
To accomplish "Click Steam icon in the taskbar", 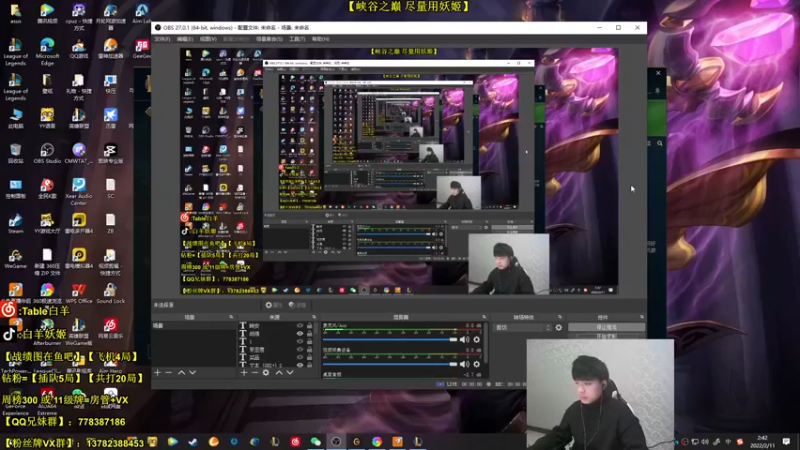I will 193,441.
